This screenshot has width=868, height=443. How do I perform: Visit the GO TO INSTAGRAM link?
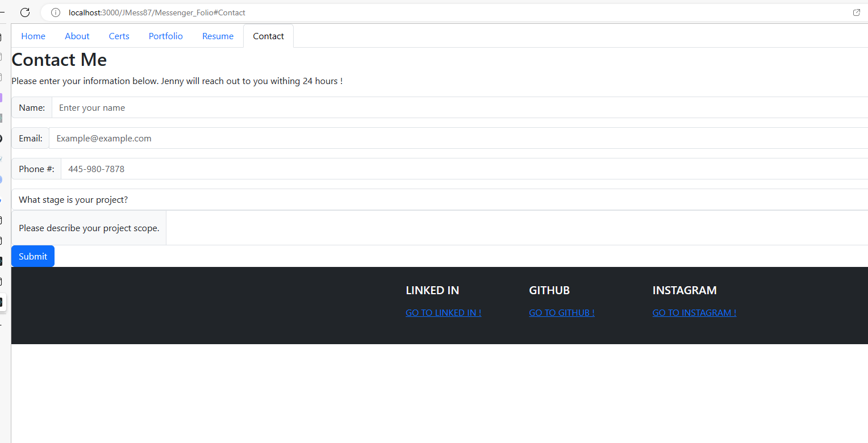tap(694, 312)
